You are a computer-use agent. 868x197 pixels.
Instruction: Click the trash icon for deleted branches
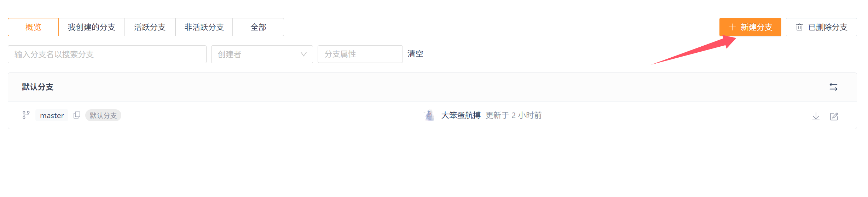click(x=799, y=27)
